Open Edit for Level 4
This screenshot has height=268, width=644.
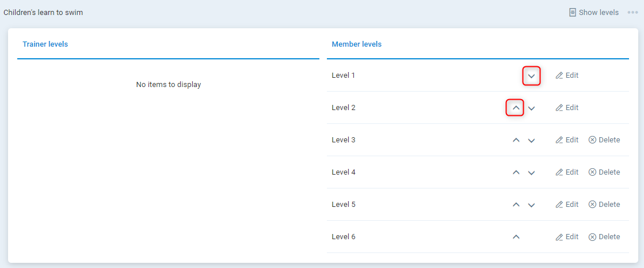click(567, 172)
